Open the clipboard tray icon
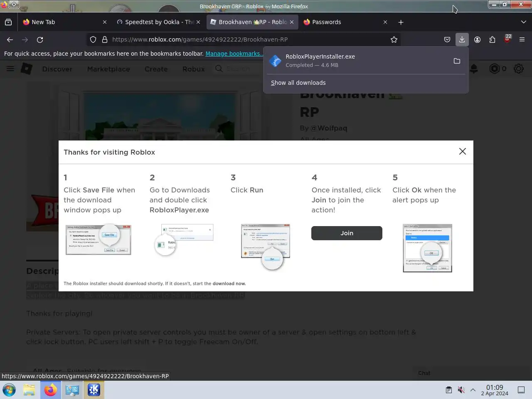This screenshot has width=532, height=399. 449,390
